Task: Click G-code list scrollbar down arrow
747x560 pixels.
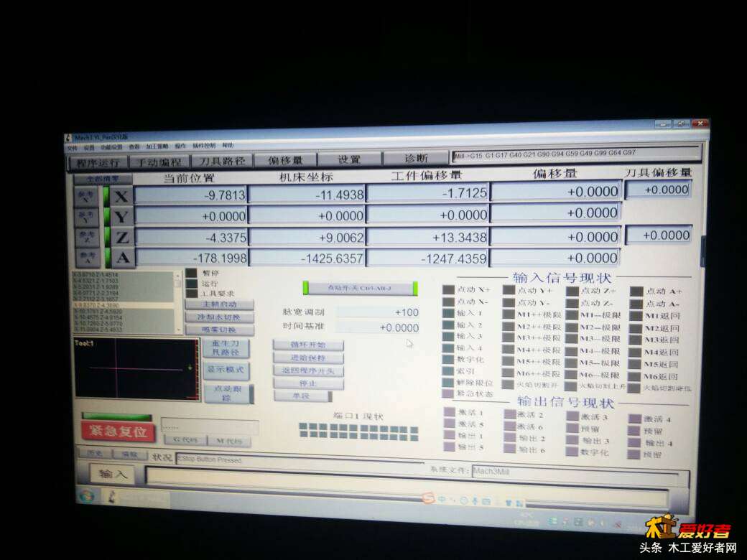Action: coord(178,330)
